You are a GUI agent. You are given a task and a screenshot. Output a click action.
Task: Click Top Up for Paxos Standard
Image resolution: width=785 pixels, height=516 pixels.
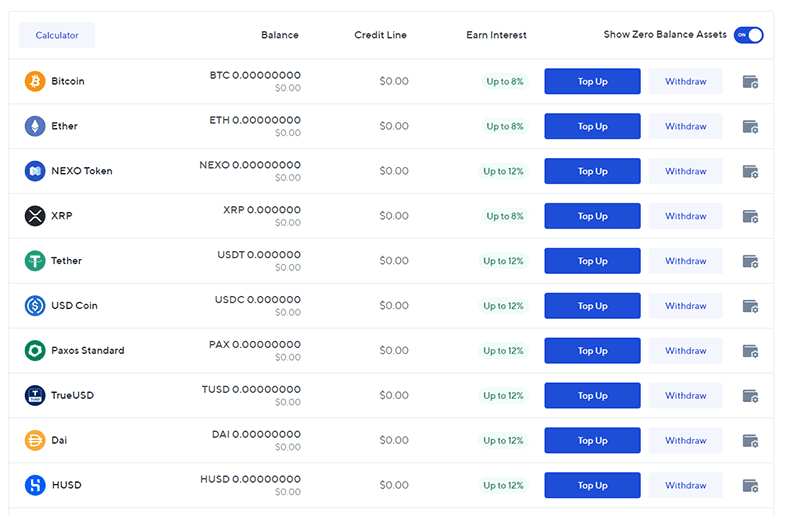click(592, 351)
